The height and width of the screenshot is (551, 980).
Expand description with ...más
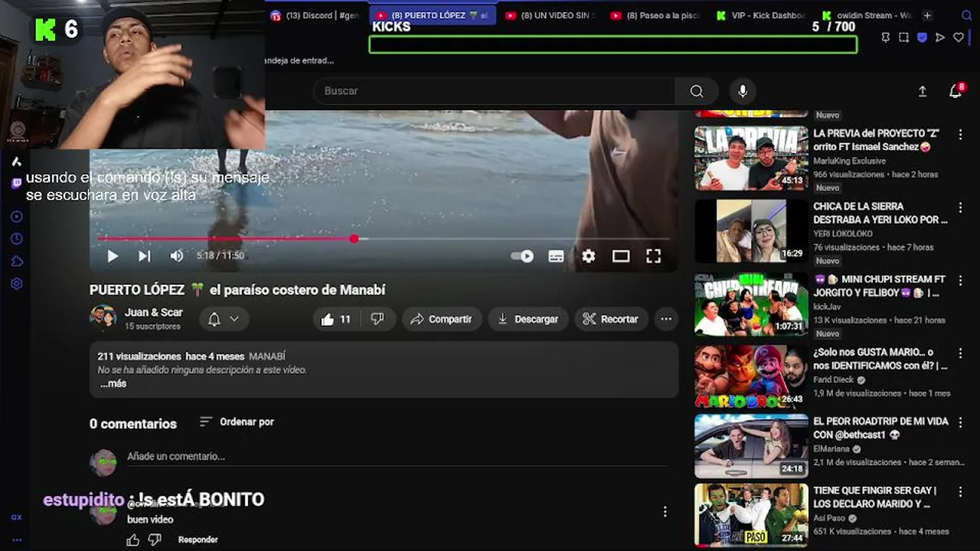(113, 384)
